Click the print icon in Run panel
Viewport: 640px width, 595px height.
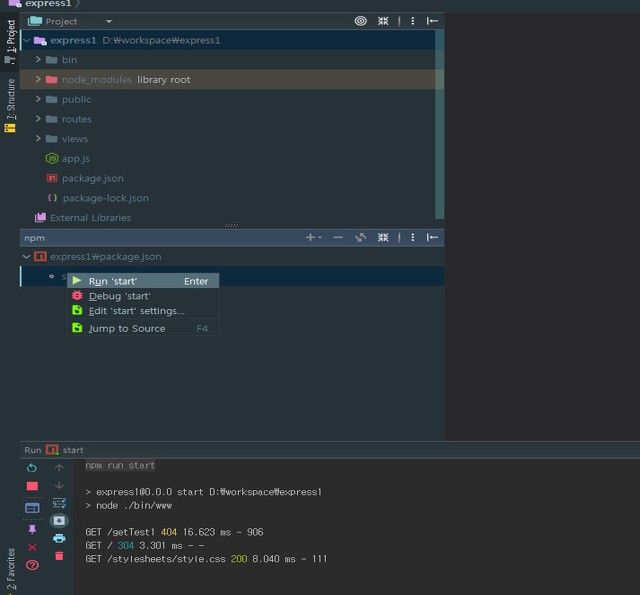point(59,538)
